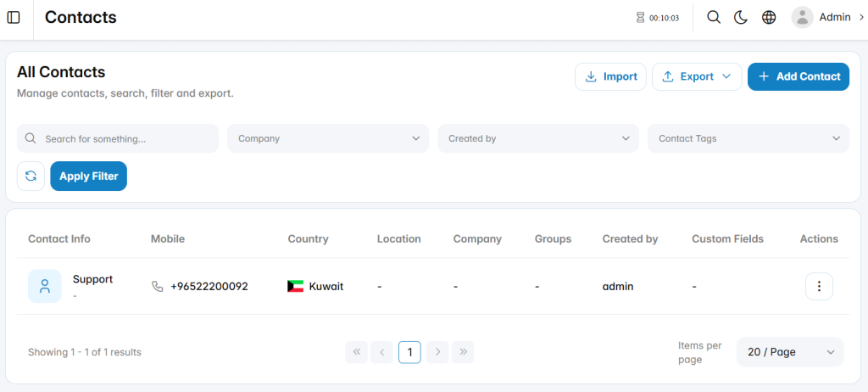The width and height of the screenshot is (868, 392).
Task: Go to the previous page arrow
Action: tap(382, 352)
